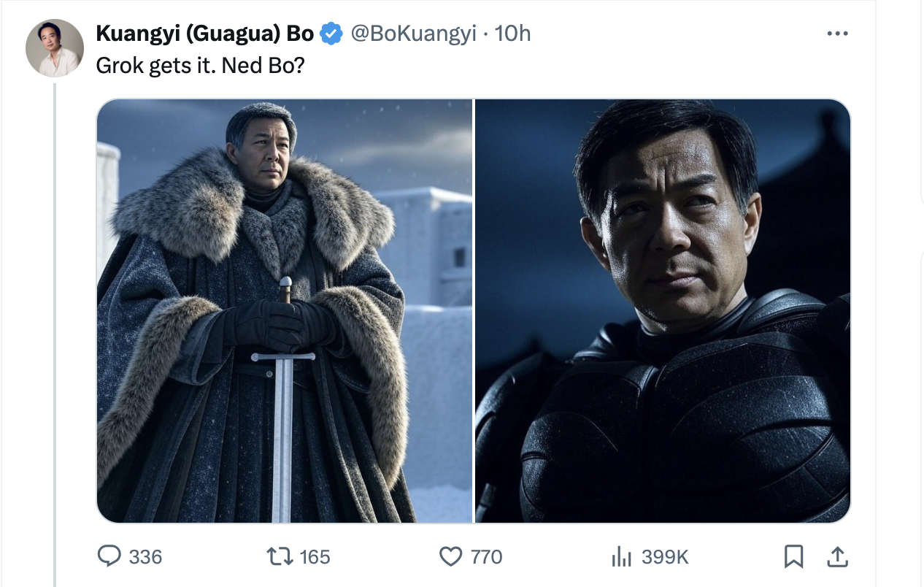Viewport: 924px width, 587px height.
Task: Click the 336 replies count
Action: point(145,557)
